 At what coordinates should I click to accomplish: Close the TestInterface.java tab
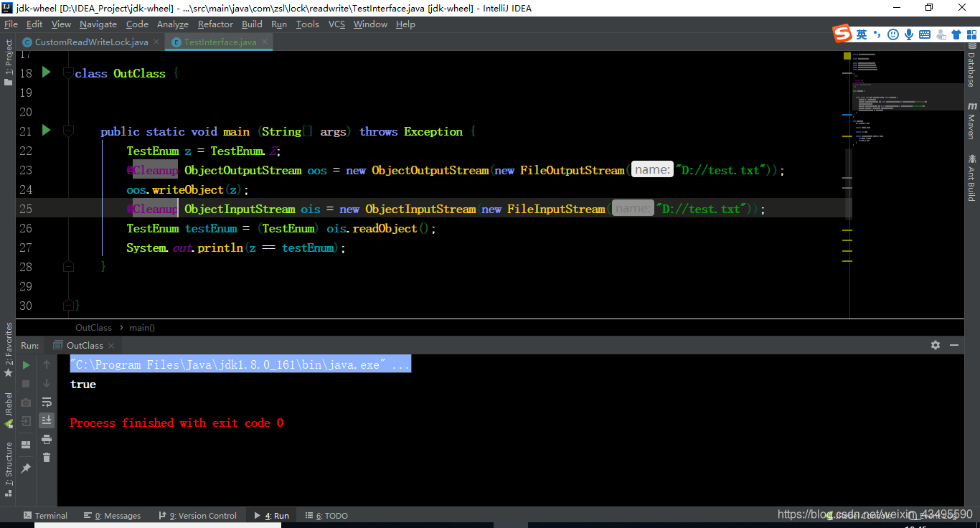click(265, 42)
